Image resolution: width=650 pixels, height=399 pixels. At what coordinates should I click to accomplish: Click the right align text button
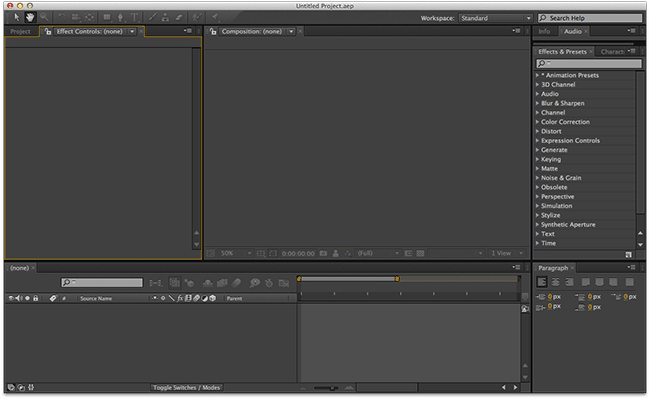click(x=570, y=282)
